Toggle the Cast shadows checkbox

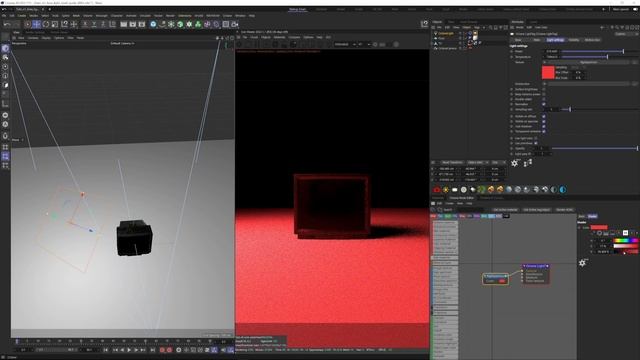(544, 127)
